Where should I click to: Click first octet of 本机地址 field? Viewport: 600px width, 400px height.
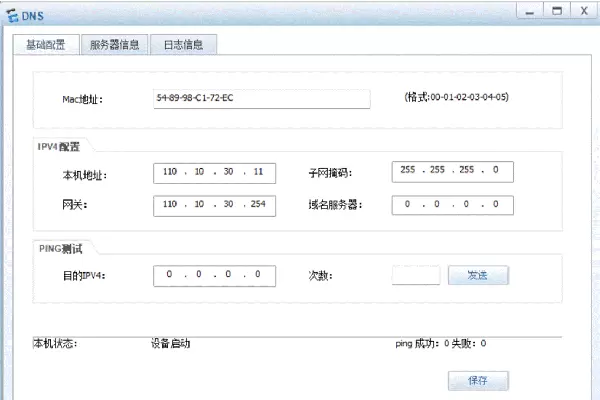pyautogui.click(x=168, y=172)
